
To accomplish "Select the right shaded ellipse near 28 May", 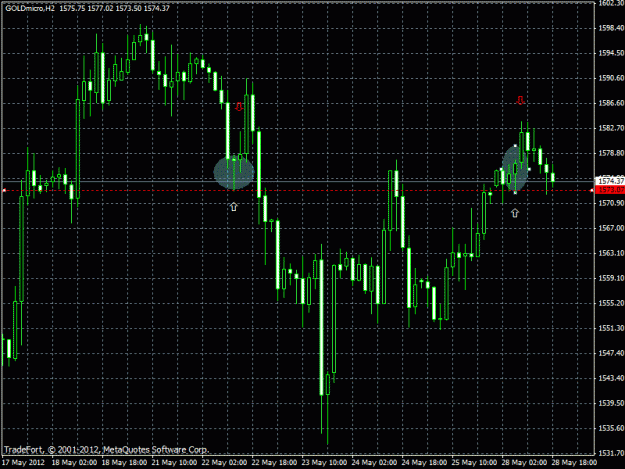I will [x=515, y=169].
